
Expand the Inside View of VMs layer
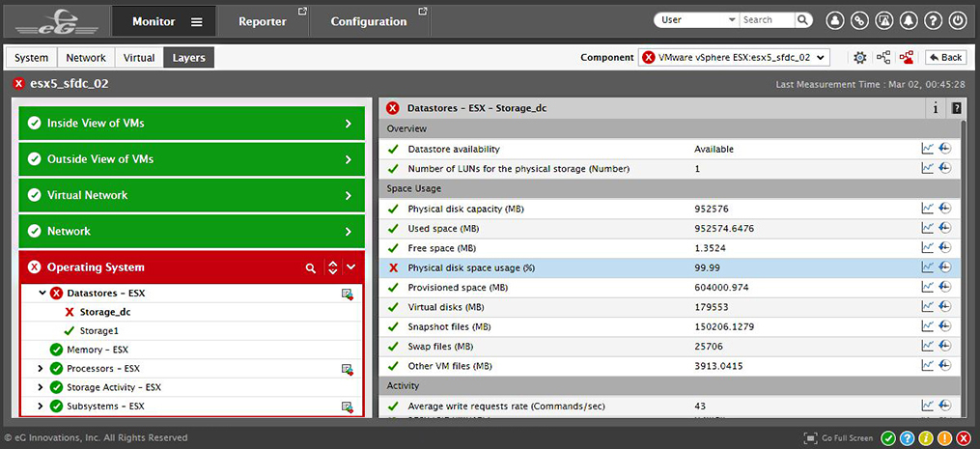pos(349,124)
